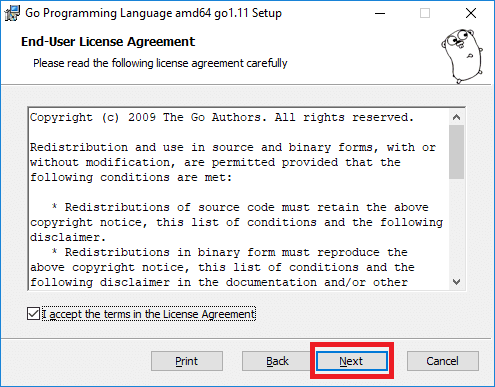Click the license text down arrow

click(x=456, y=282)
